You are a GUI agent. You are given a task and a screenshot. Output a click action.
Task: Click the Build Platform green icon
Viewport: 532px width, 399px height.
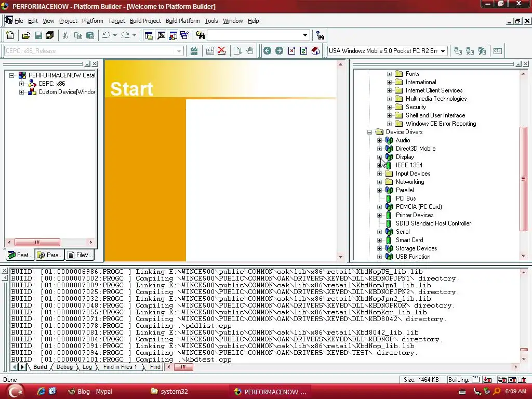[x=194, y=51]
